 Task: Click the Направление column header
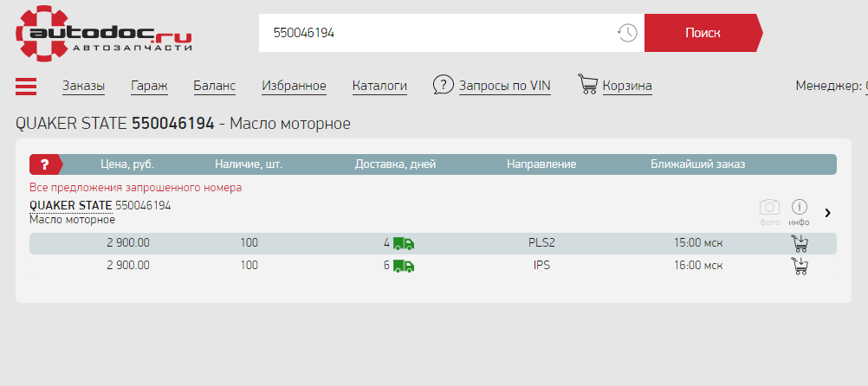541,164
